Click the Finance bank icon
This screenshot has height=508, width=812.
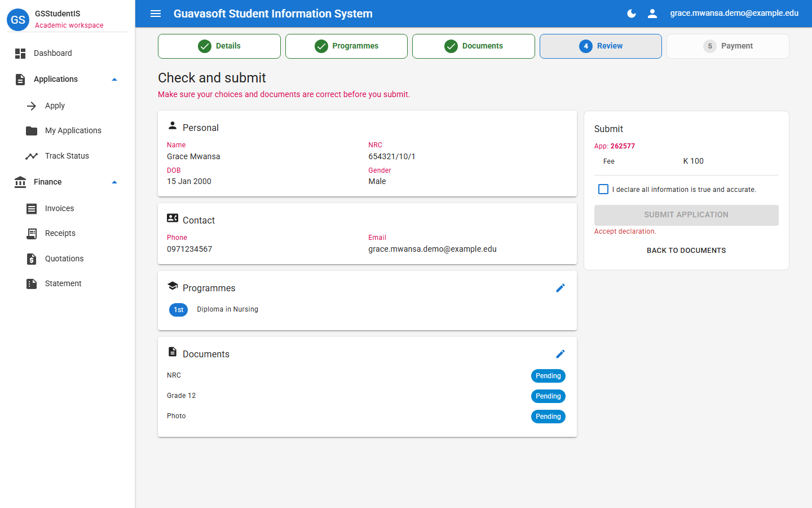tap(20, 182)
